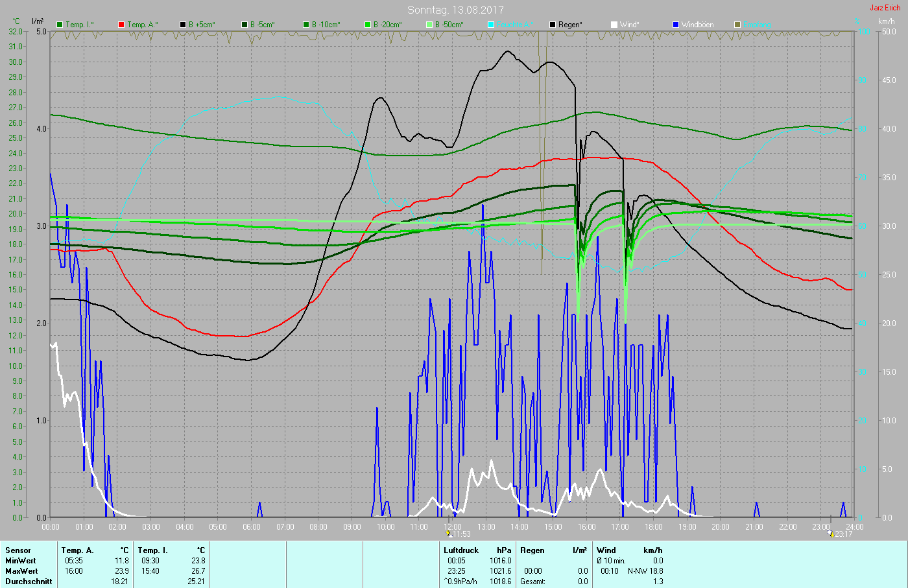Click the olive-colored legend square

(737, 25)
